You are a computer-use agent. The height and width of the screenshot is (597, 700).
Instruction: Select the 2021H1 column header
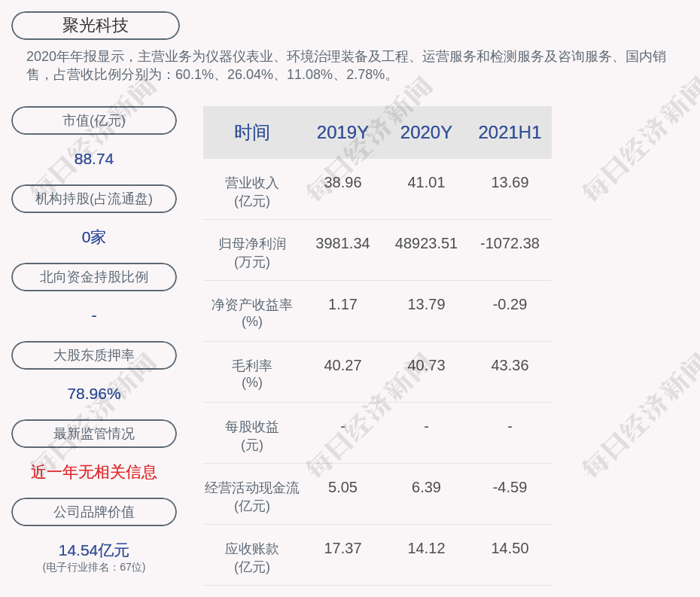(x=510, y=132)
